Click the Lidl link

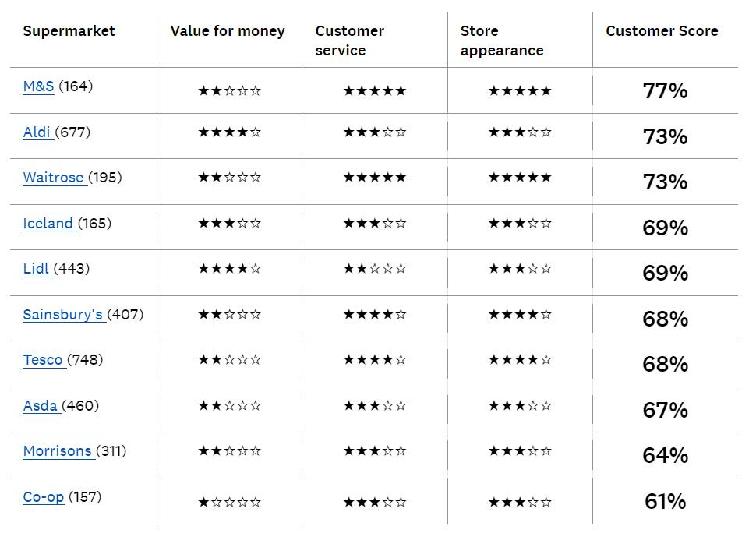click(36, 269)
